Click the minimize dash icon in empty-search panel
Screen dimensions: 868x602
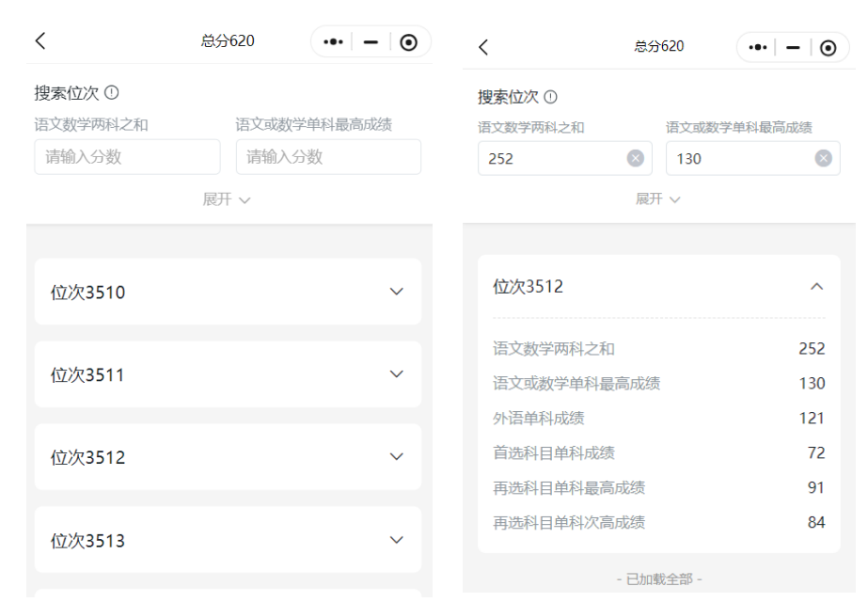[371, 42]
